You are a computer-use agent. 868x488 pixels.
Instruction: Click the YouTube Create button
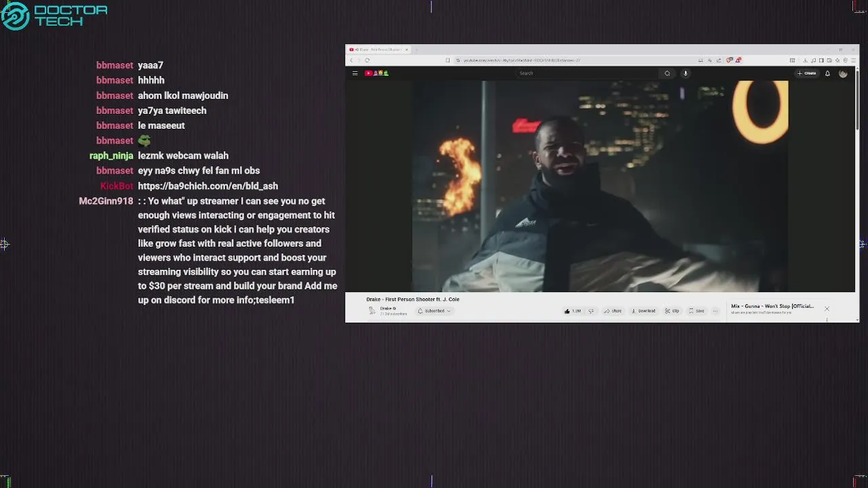point(807,73)
